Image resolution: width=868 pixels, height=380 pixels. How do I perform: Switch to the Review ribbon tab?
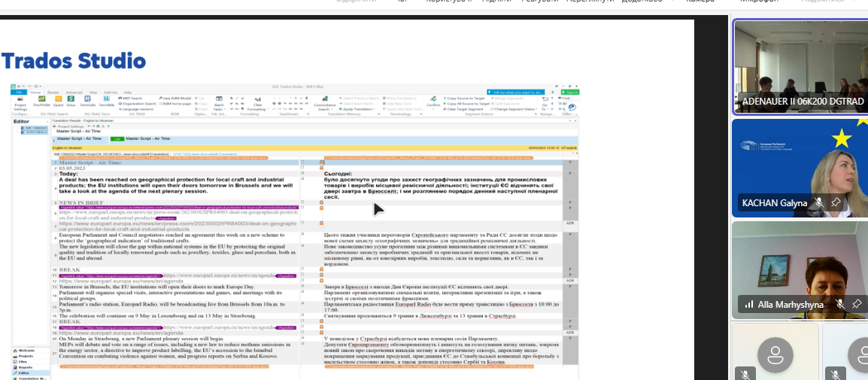[x=53, y=93]
